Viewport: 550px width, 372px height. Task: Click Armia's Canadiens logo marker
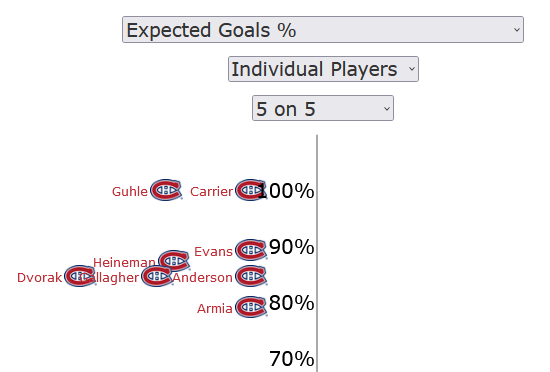pos(251,307)
